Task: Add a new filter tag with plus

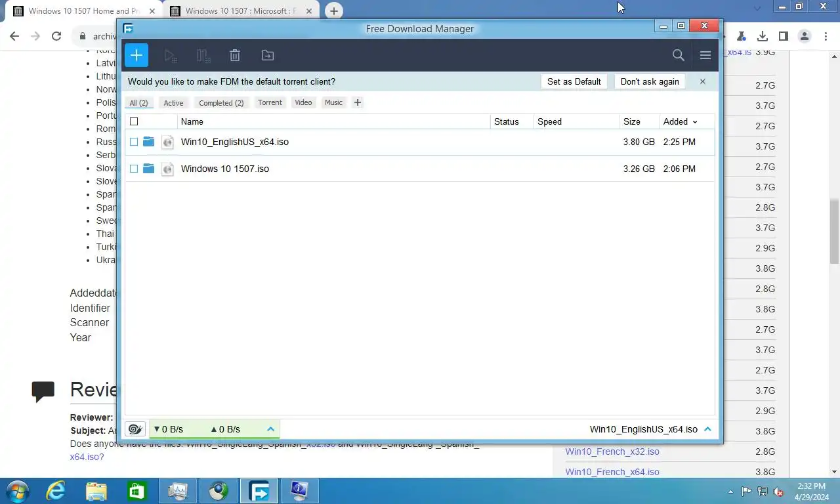Action: pos(358,102)
